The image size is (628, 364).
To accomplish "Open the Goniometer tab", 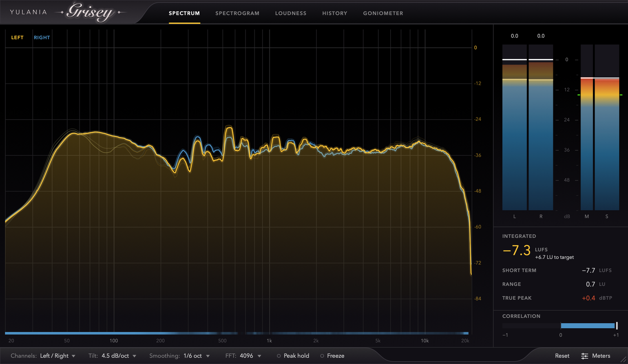I will (383, 13).
